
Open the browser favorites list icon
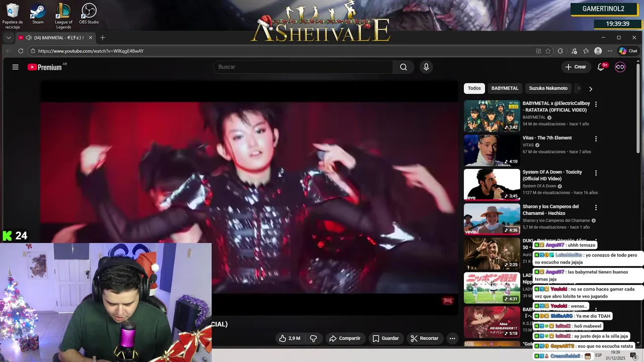(586, 51)
